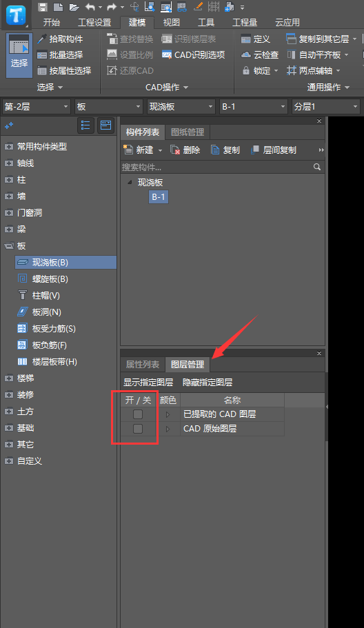This screenshot has height=628, width=364.
Task: Open the 属性列表 tab
Action: click(143, 365)
